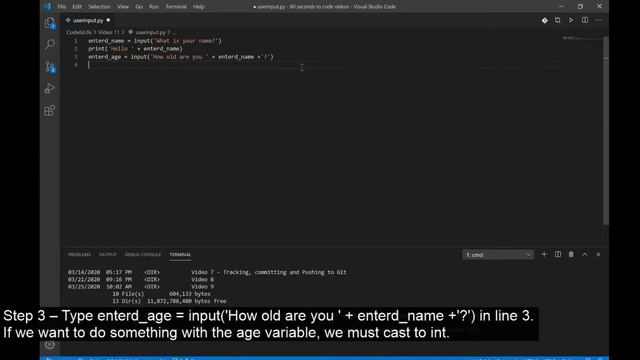This screenshot has width=640, height=360.
Task: Click terminal line 'Video 7 - Tracking, committing'
Action: pos(269,272)
